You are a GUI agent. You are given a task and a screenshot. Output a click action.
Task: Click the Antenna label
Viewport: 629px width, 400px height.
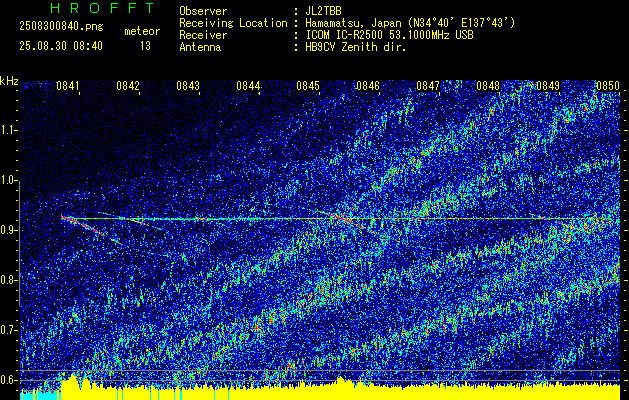(x=200, y=47)
